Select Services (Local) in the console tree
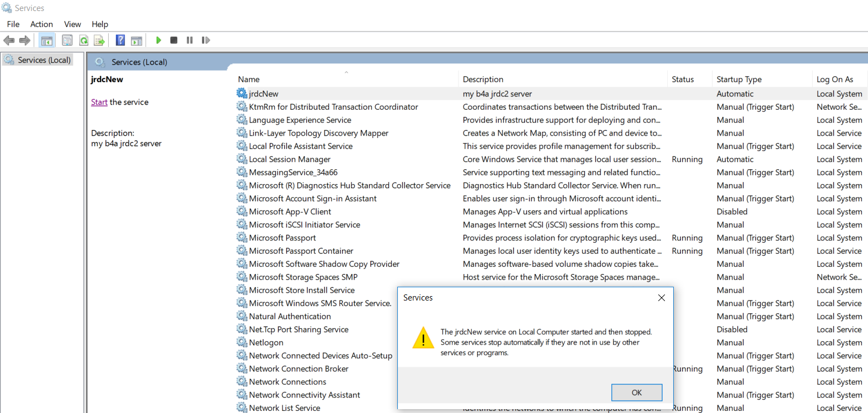 pos(44,60)
